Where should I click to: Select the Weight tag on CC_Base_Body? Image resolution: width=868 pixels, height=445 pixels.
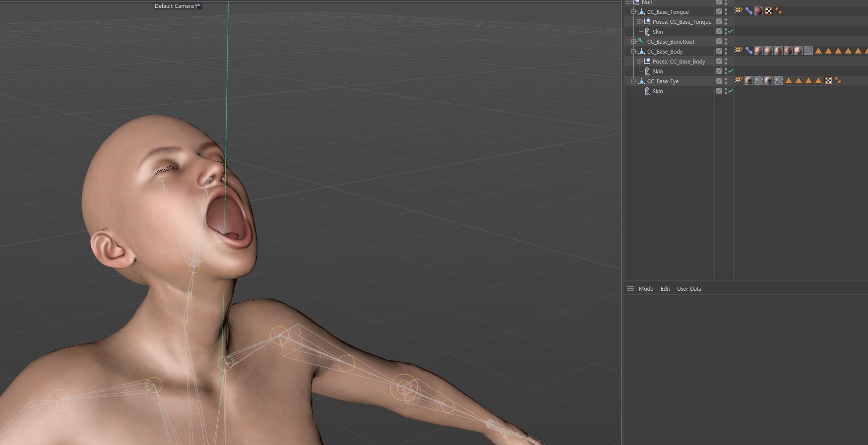click(739, 50)
